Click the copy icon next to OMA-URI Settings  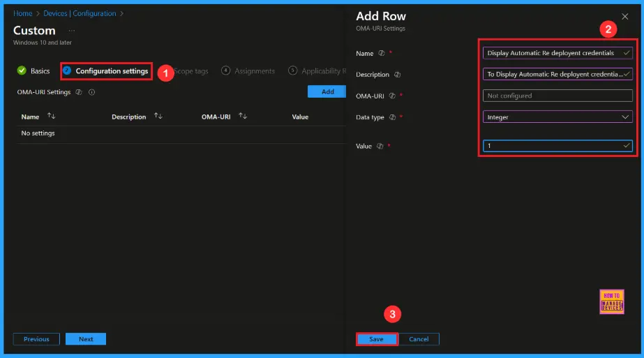pyautogui.click(x=78, y=92)
